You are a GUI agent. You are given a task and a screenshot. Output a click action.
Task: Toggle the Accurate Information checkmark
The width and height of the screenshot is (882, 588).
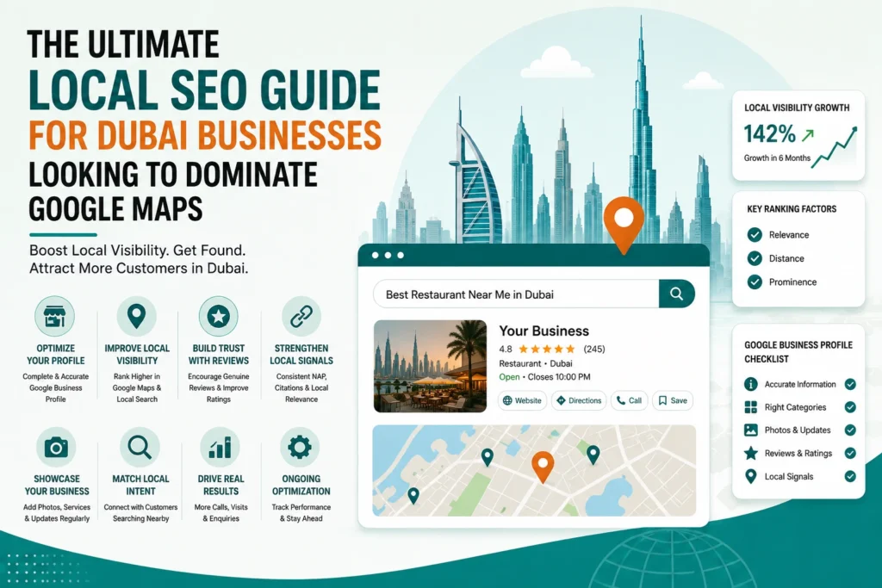850,384
